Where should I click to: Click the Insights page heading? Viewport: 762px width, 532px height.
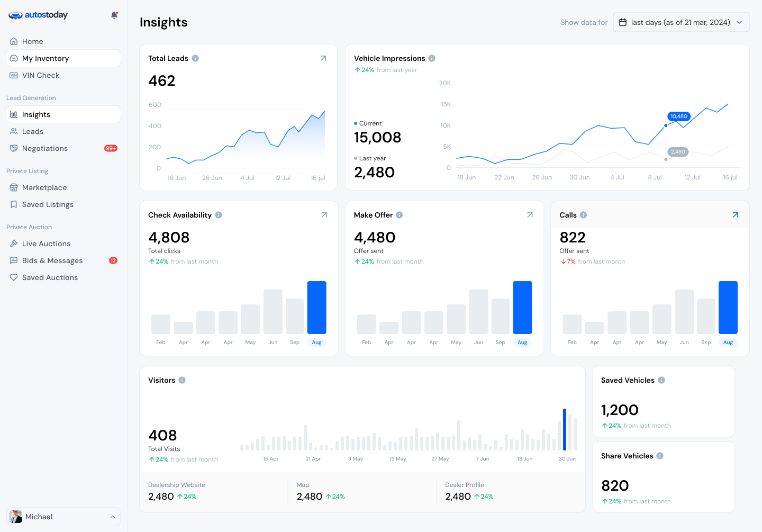click(x=164, y=22)
